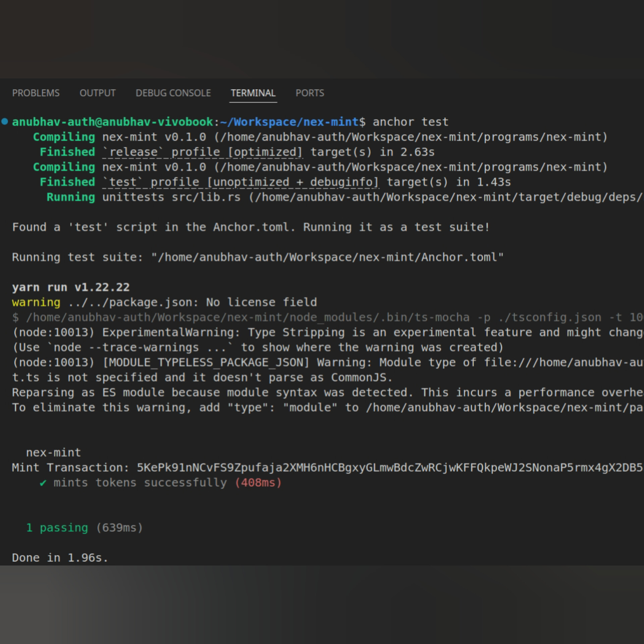Open the ../../package.json link
This screenshot has height=644, width=644.
click(x=129, y=302)
